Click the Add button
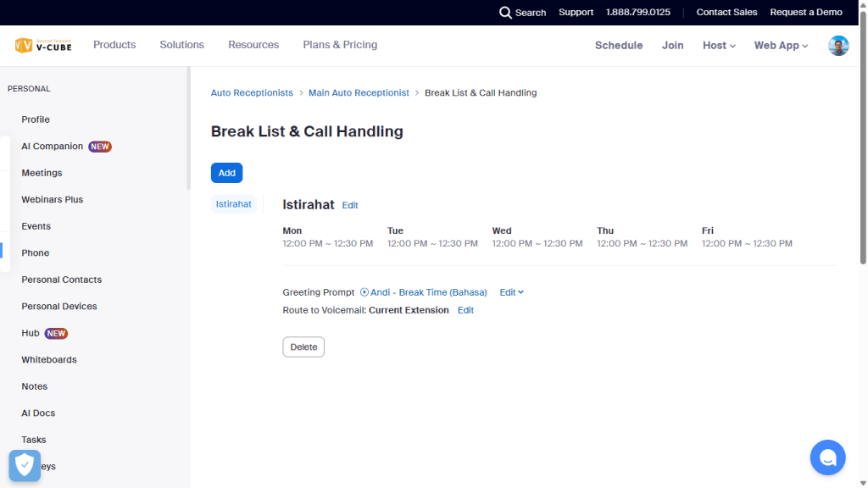Viewport: 868px width, 488px height. click(x=226, y=172)
